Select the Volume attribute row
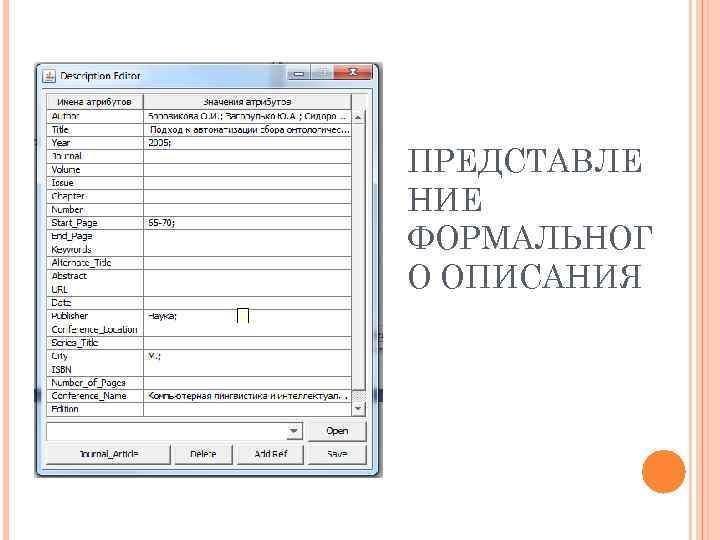The width and height of the screenshot is (720, 540). click(x=199, y=169)
